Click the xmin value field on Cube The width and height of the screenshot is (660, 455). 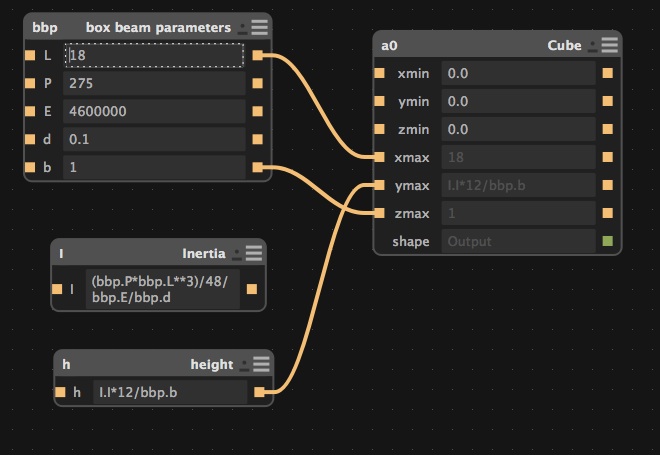[x=518, y=73]
